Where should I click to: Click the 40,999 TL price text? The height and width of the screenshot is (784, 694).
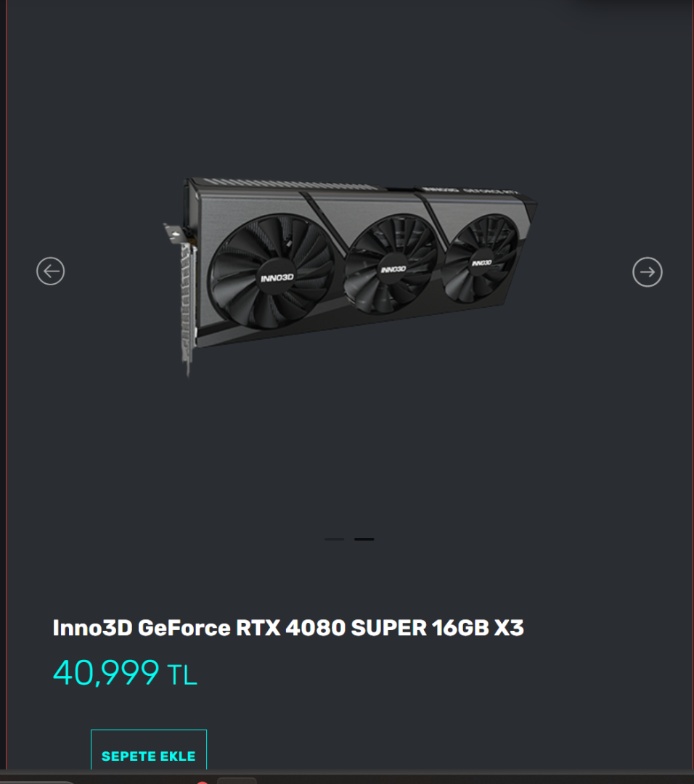(x=125, y=673)
